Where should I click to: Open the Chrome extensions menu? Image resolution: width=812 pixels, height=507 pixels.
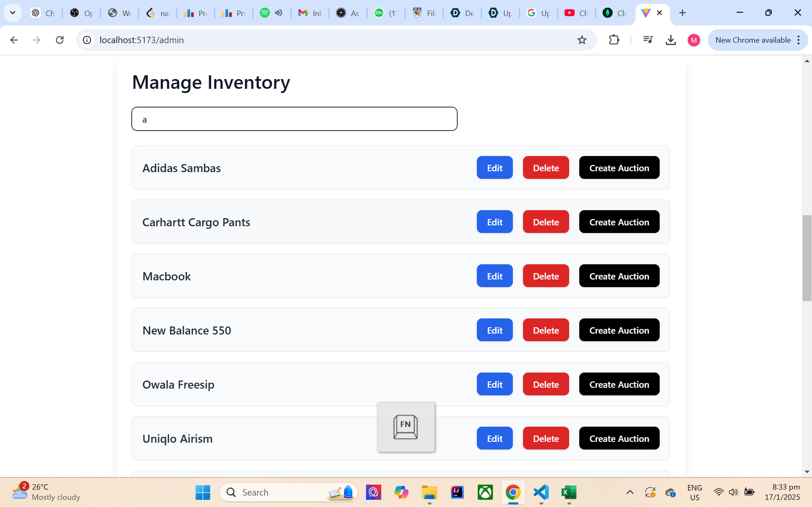(x=614, y=40)
